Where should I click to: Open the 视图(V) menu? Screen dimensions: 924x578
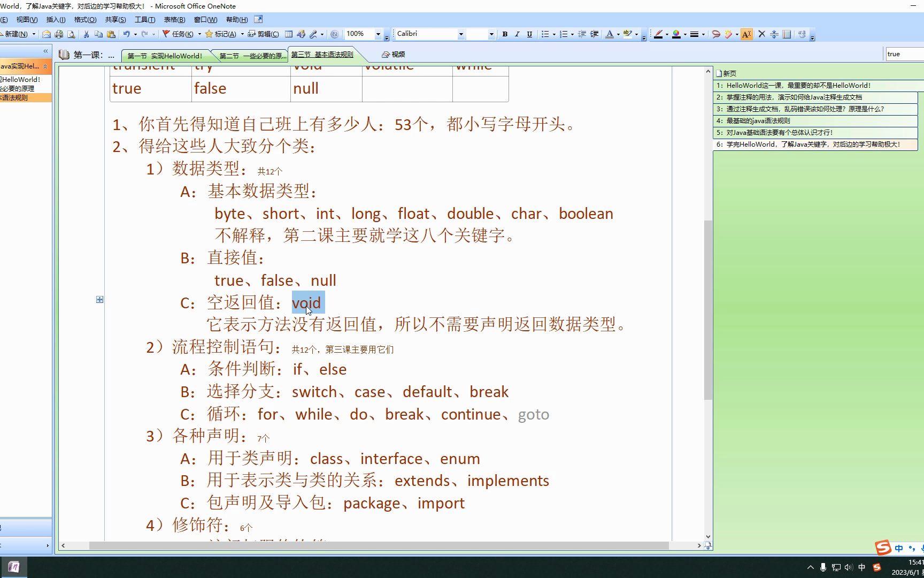27,20
